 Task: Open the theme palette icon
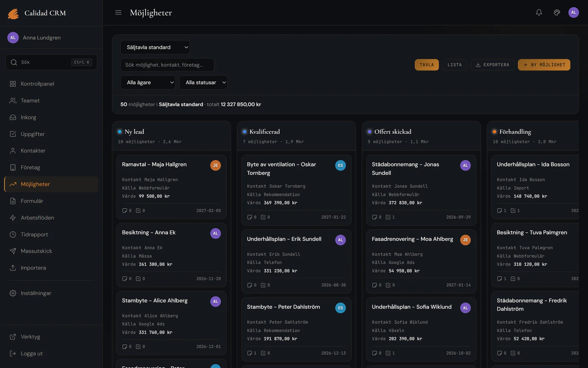557,13
